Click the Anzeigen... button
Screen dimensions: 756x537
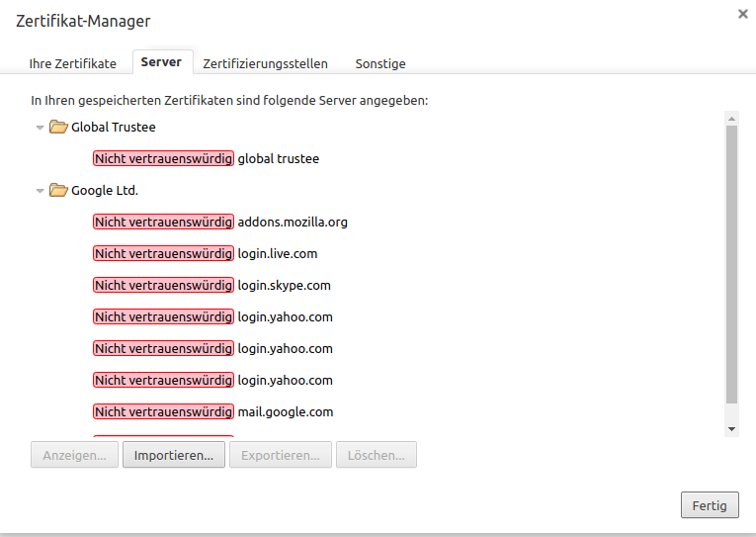75,455
